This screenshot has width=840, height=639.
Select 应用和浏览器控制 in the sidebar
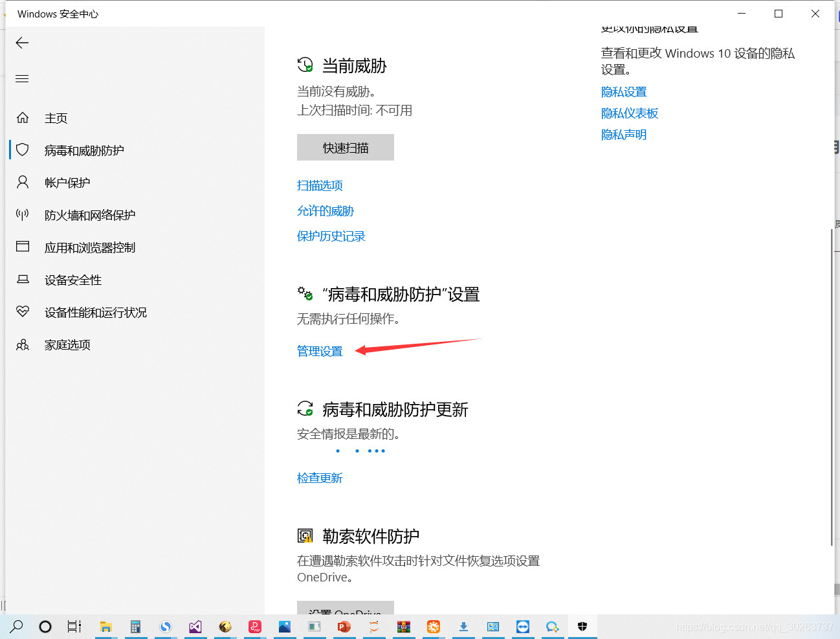90,248
